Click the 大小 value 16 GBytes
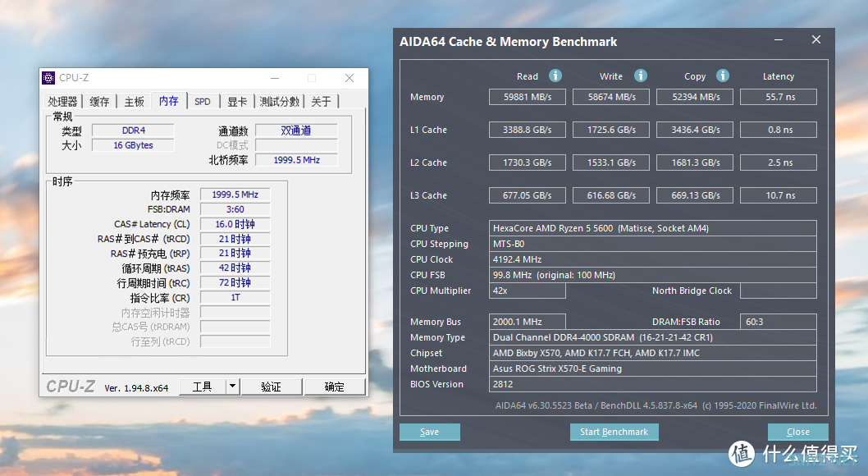This screenshot has width=868, height=476. point(133,145)
